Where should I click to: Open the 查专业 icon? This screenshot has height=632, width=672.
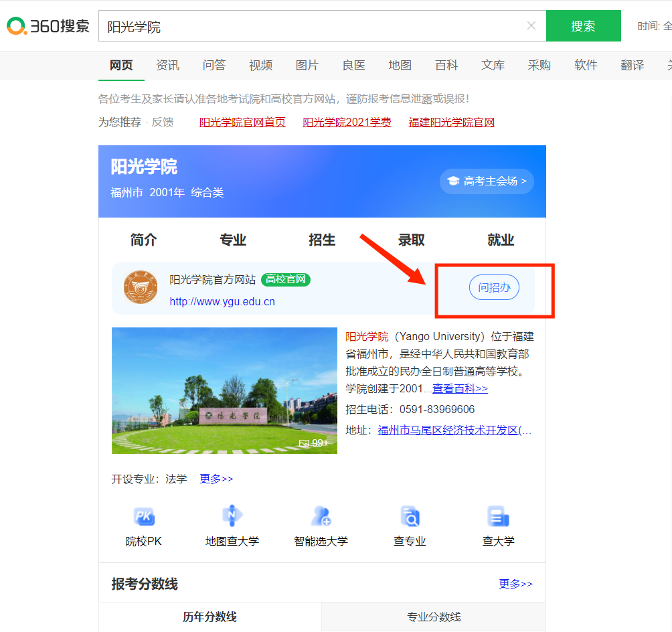pos(410,518)
